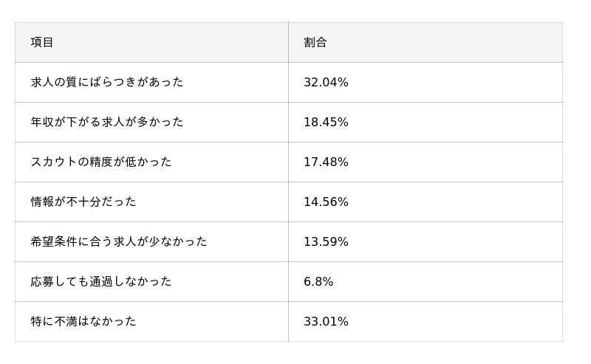Select the スカウトの精度が低かった cell

click(101, 162)
